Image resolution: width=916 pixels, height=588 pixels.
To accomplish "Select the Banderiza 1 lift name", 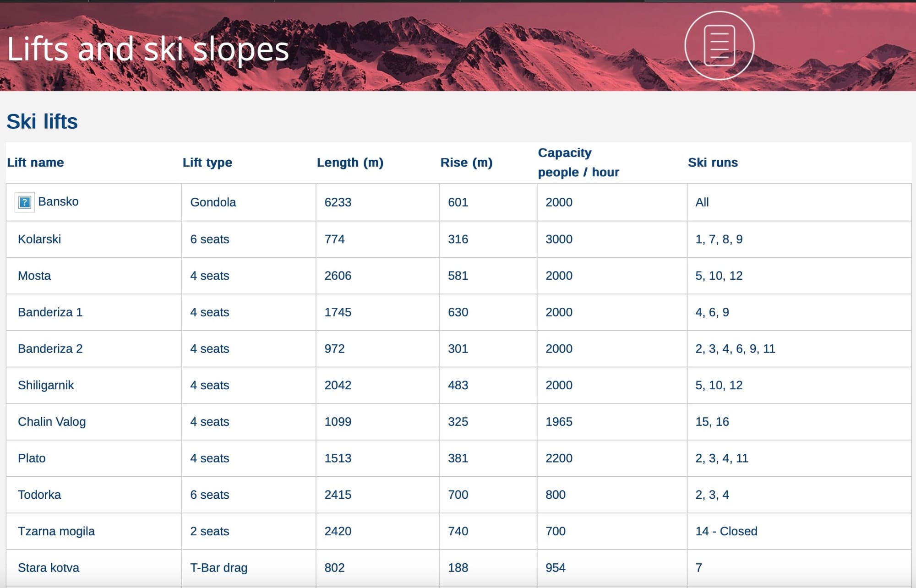I will pyautogui.click(x=50, y=312).
